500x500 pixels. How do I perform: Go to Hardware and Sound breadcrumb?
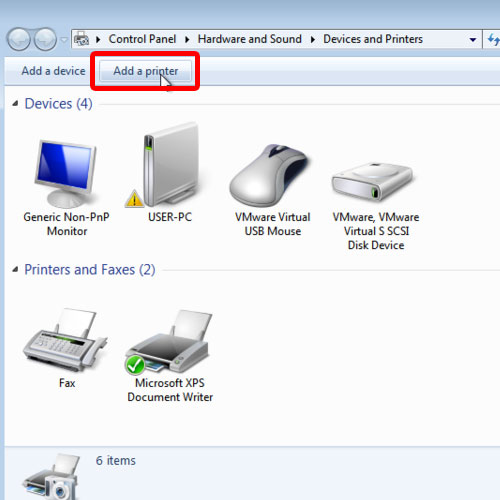(x=249, y=39)
